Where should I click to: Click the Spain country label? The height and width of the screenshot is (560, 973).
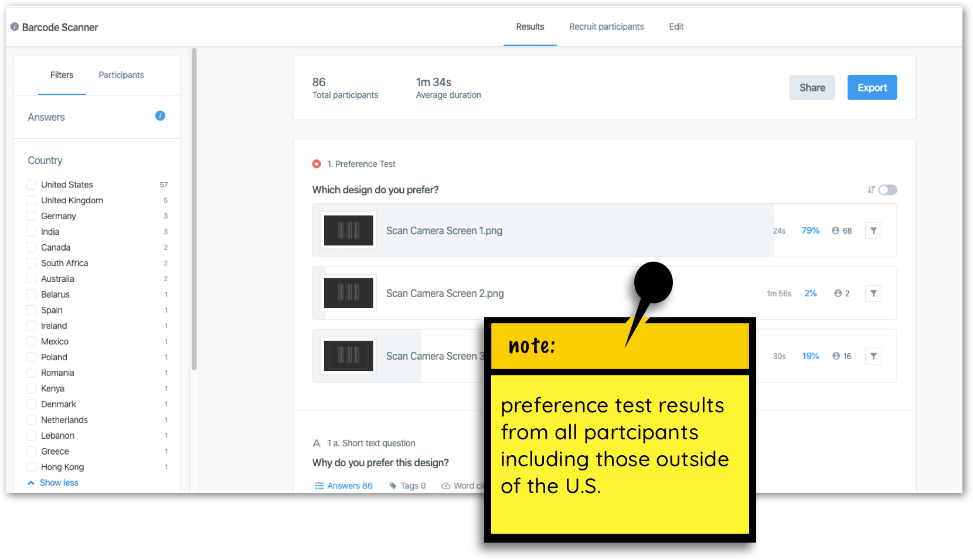[x=52, y=310]
